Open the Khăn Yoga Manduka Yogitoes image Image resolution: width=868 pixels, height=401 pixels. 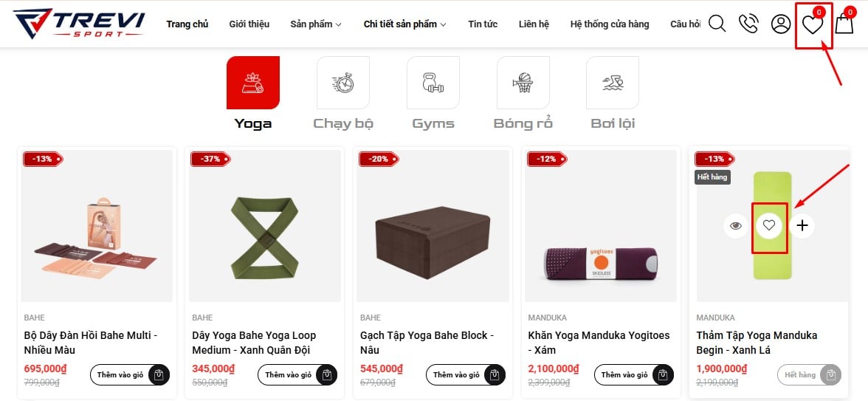[x=601, y=226]
